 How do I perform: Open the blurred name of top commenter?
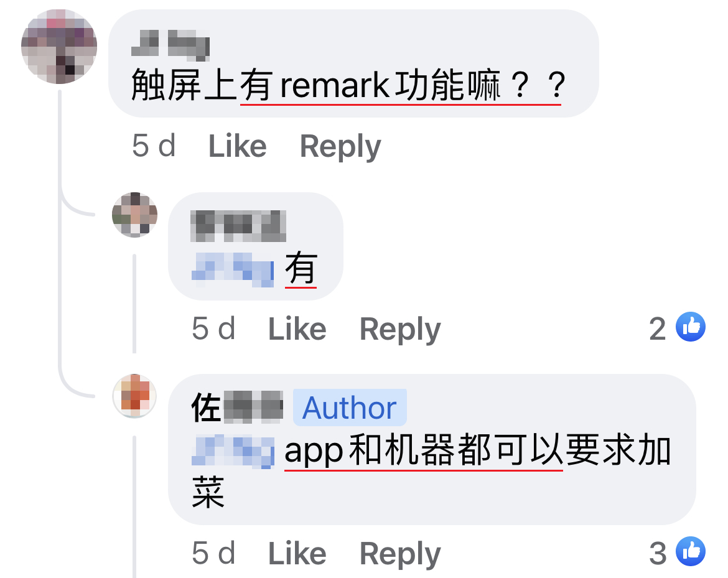(x=170, y=45)
